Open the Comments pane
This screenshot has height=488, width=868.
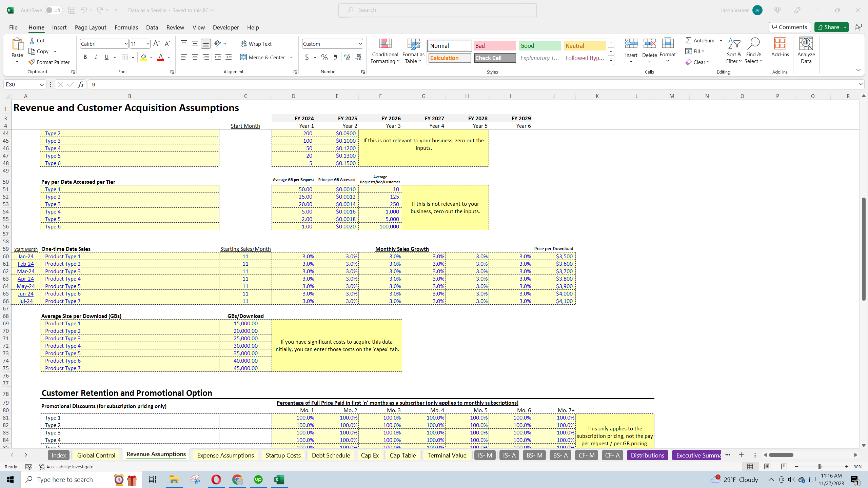tap(789, 27)
